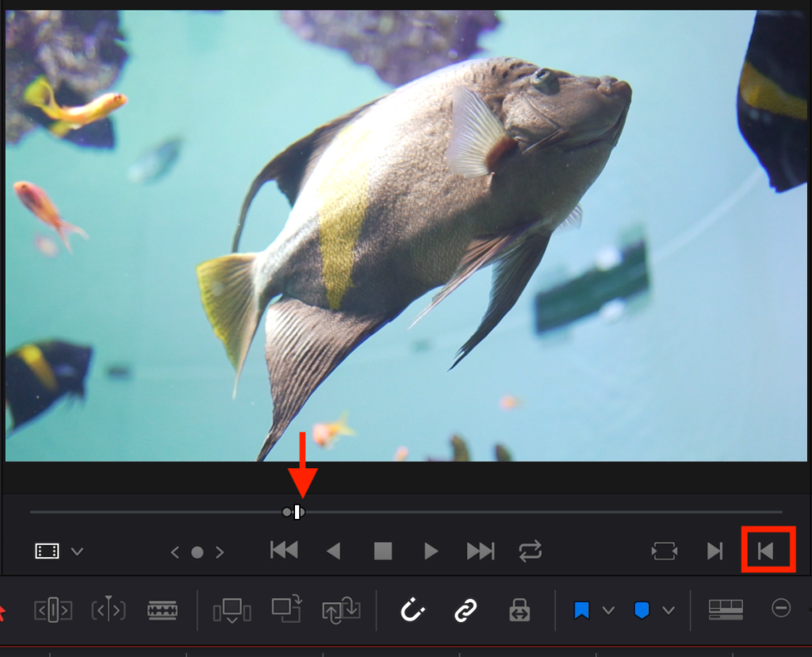Image resolution: width=812 pixels, height=657 pixels.
Task: Click the Play Reverse button
Action: [334, 551]
